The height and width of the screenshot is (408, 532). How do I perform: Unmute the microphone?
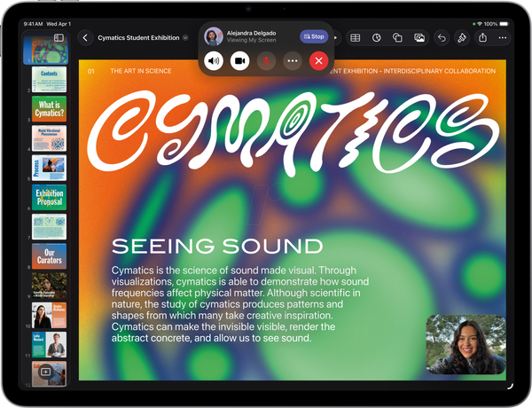[x=266, y=61]
